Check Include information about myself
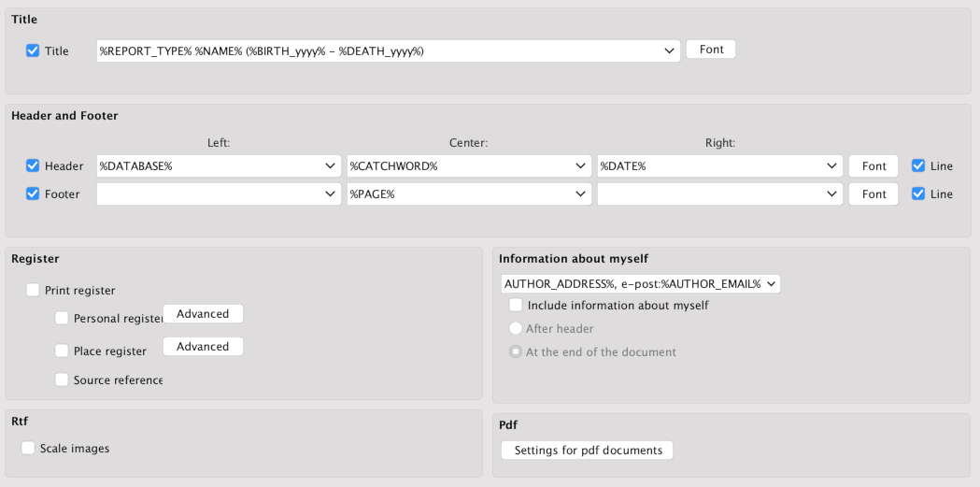This screenshot has width=980, height=487. tap(516, 305)
